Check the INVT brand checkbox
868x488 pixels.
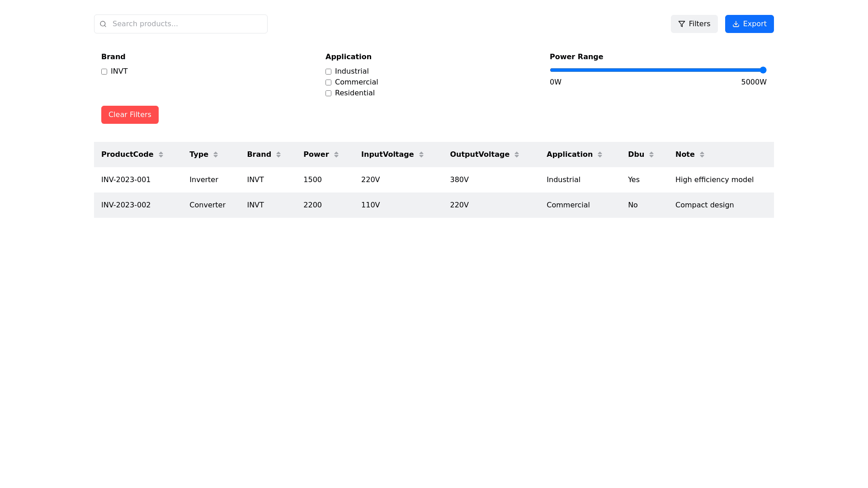[104, 71]
